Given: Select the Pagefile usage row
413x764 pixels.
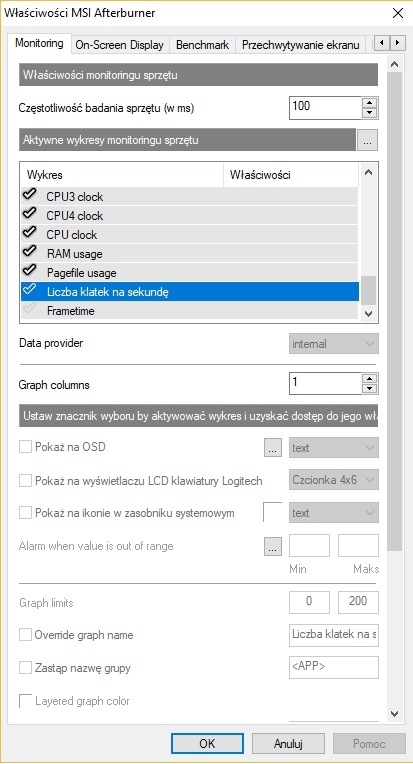Looking at the screenshot, I should [189, 272].
